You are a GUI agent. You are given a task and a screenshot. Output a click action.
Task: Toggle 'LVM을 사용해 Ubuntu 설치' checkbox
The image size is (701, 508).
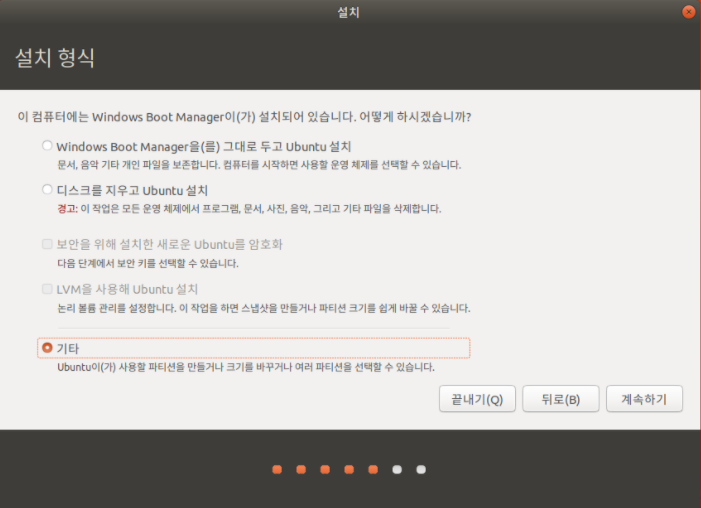click(x=47, y=289)
